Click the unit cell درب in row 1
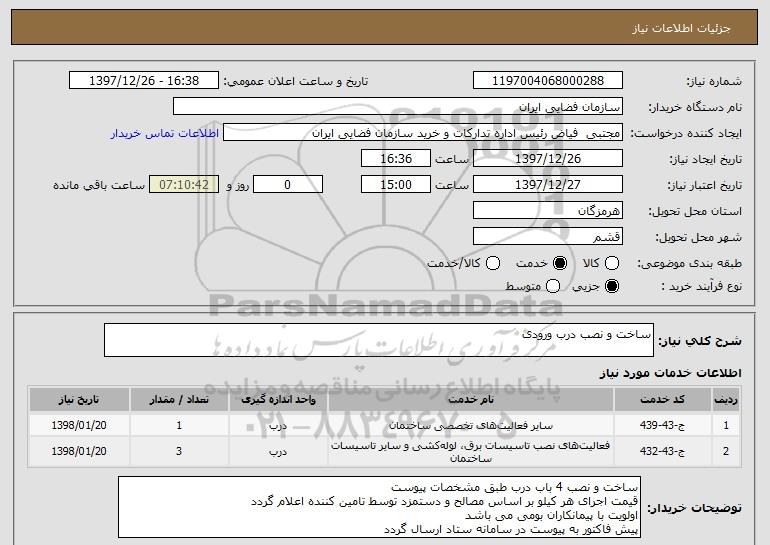This screenshot has width=770, height=545. tap(278, 425)
